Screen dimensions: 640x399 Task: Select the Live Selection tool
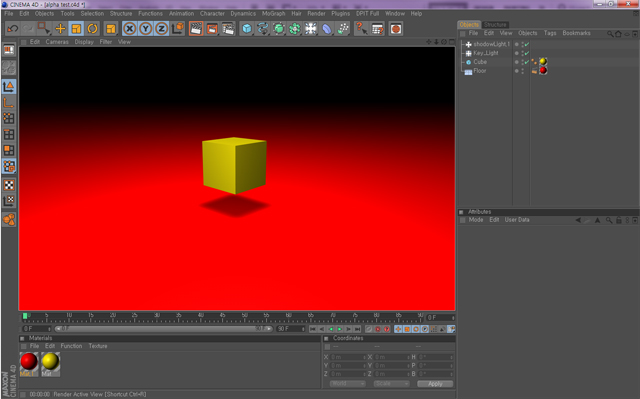[x=44, y=29]
